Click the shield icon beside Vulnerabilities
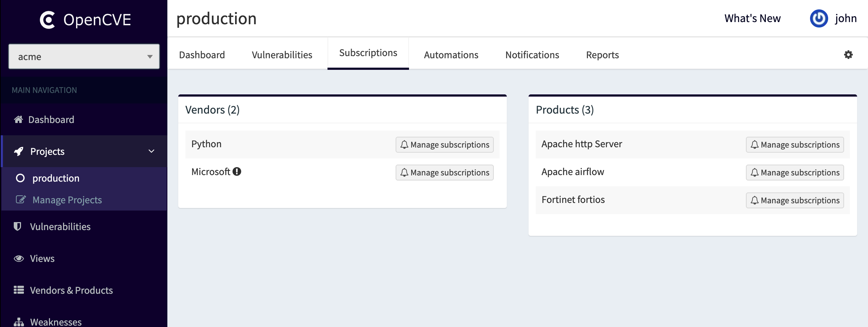 tap(17, 226)
